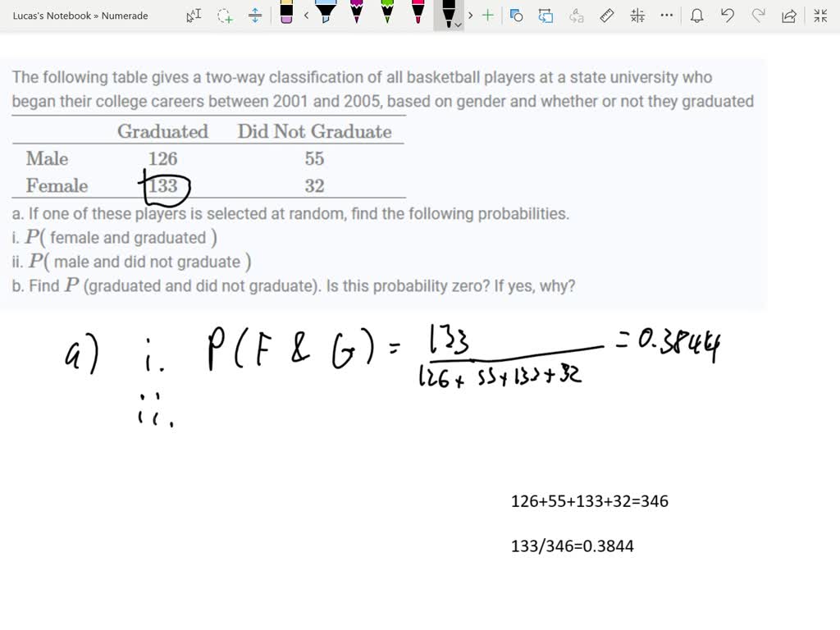
Task: Open the Ruler tool
Action: click(x=605, y=15)
